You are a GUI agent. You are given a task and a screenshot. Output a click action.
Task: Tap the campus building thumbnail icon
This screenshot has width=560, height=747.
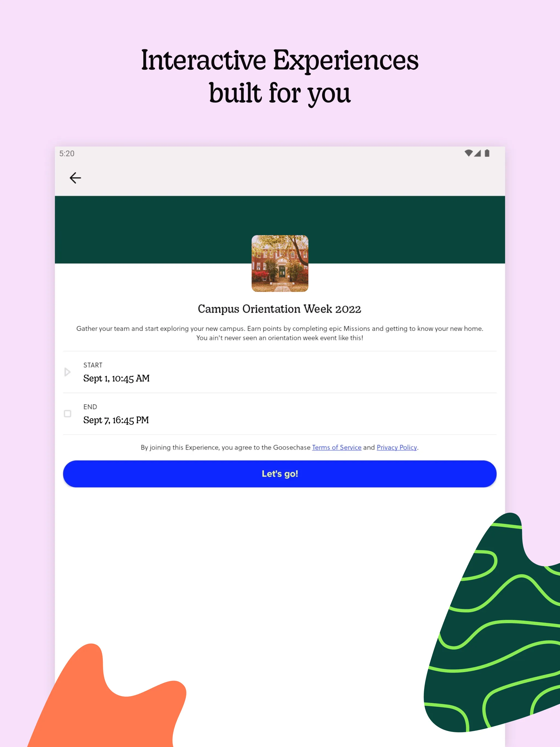click(x=279, y=263)
